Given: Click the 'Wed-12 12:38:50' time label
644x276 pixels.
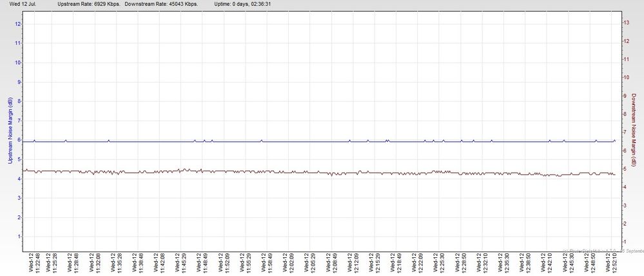Looking at the screenshot, I should [x=525, y=263].
